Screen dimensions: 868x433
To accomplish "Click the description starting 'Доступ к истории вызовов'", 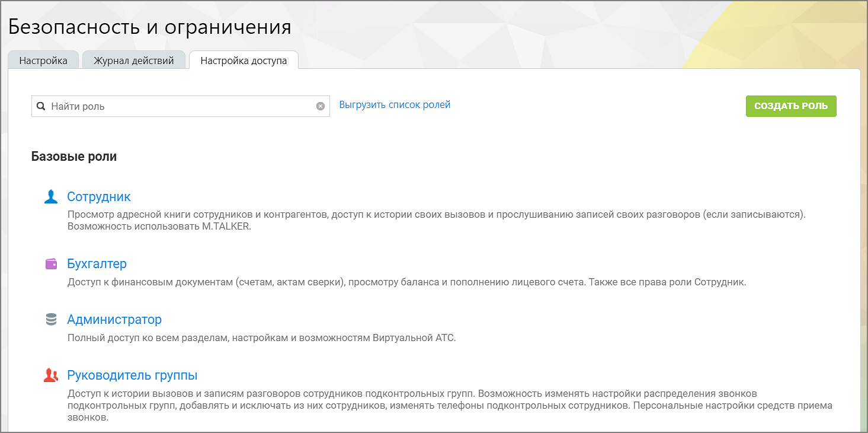I will pyautogui.click(x=450, y=406).
